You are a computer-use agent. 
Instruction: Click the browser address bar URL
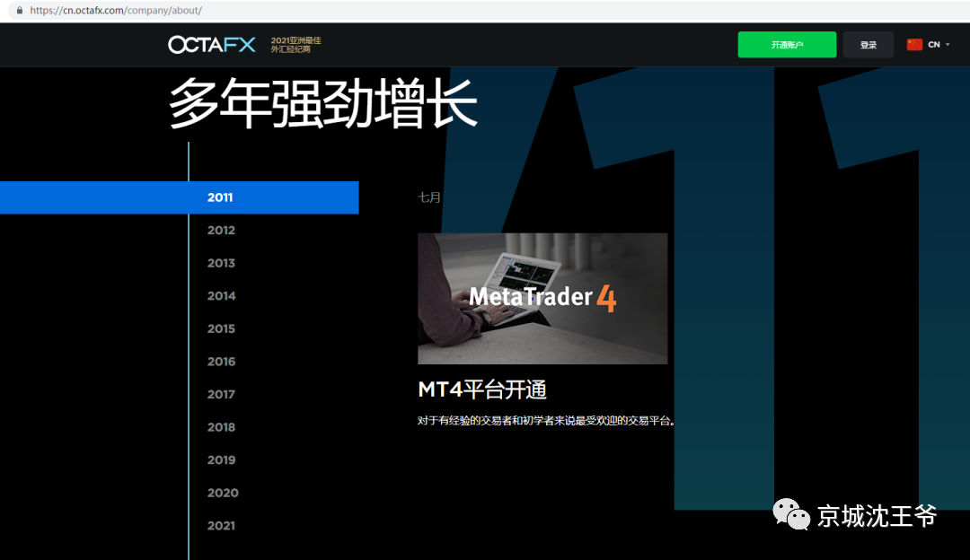[x=116, y=11]
